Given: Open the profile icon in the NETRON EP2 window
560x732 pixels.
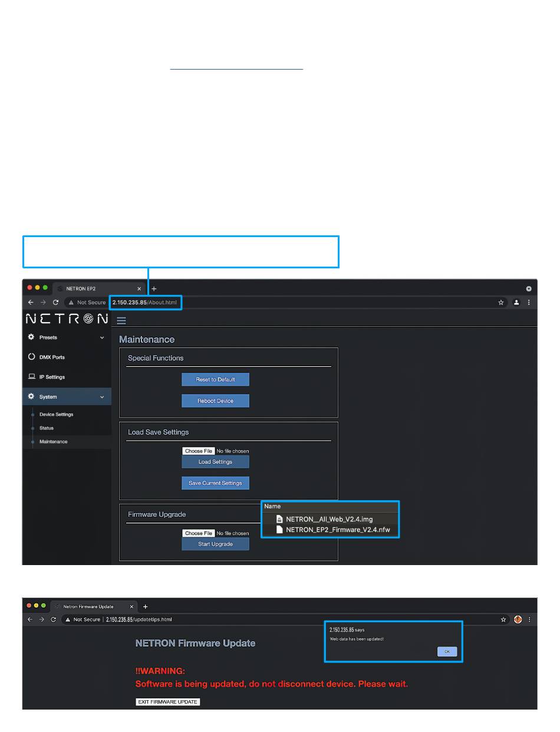Looking at the screenshot, I should (x=517, y=303).
